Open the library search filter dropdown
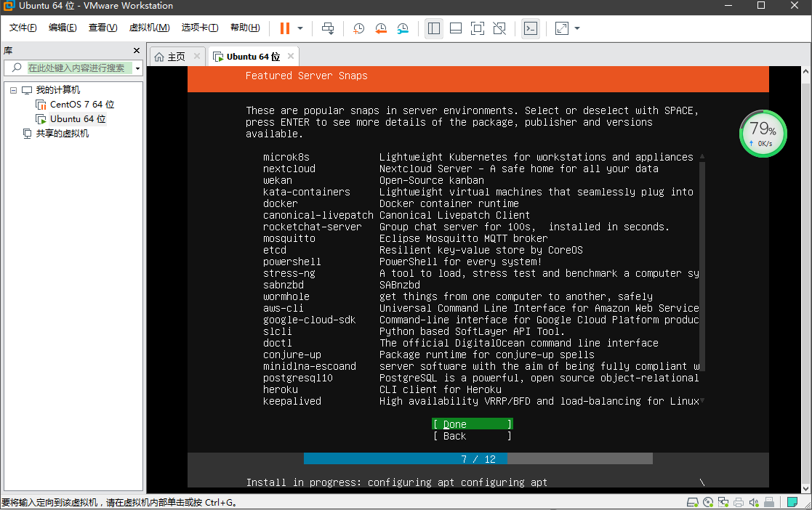Viewport: 812px width, 510px height. [x=137, y=68]
